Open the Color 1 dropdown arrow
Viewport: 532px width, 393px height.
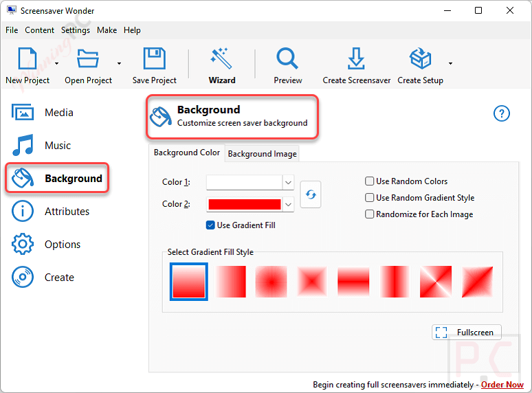pyautogui.click(x=288, y=183)
